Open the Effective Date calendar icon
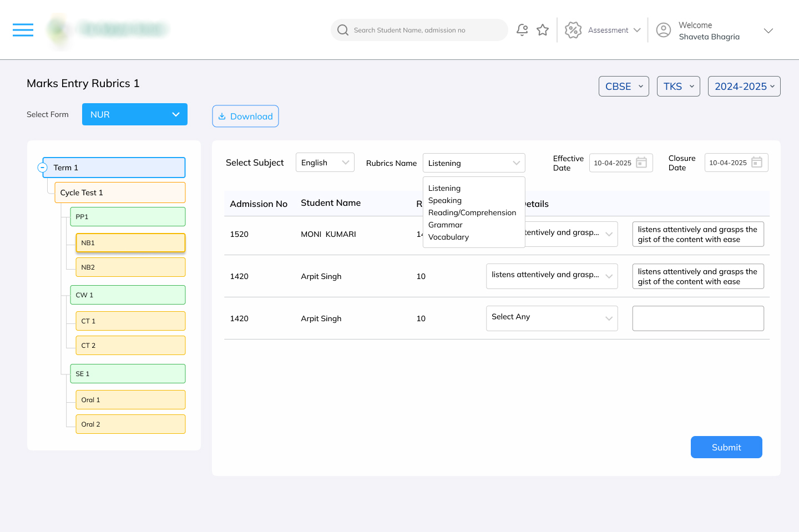This screenshot has width=799, height=532. (x=641, y=163)
